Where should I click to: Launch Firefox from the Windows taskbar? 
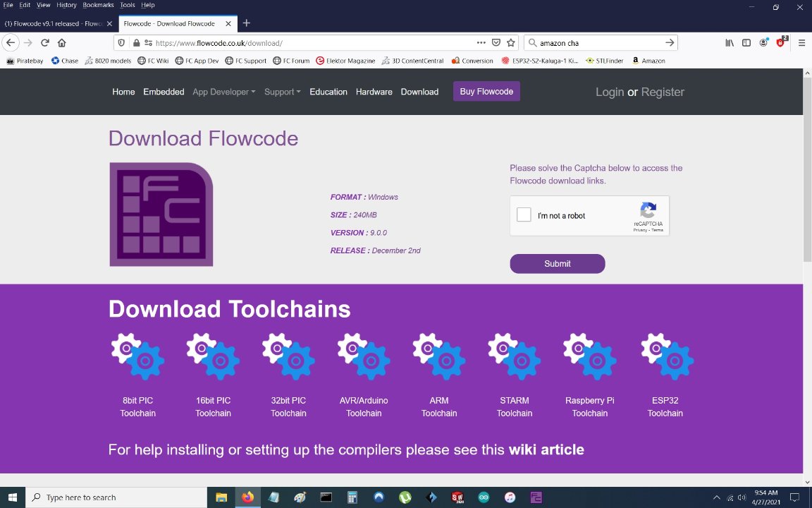pyautogui.click(x=247, y=497)
